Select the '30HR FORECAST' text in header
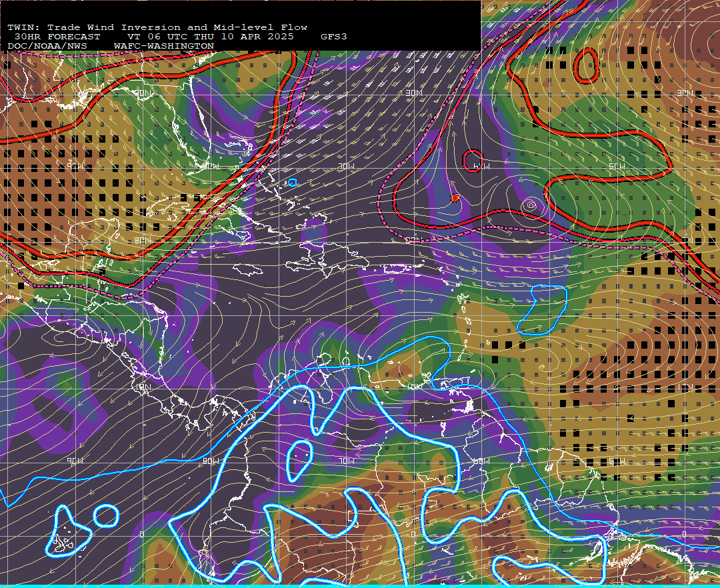The image size is (720, 588). point(57,37)
